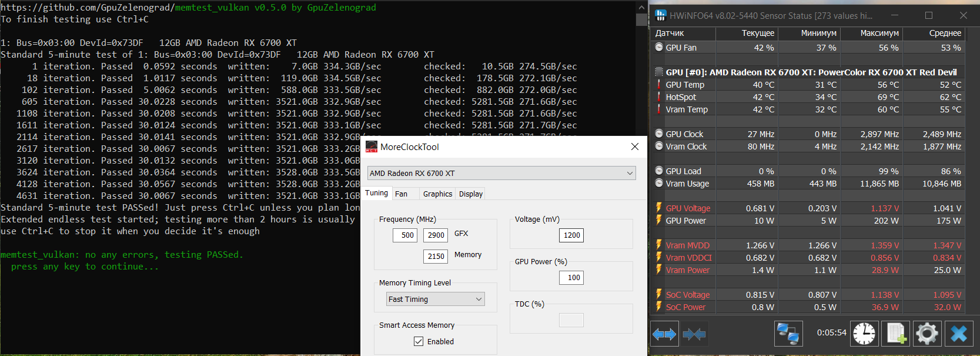Click the GPU Power maximum value 202 W
This screenshot has width=980, height=356.
click(x=886, y=220)
